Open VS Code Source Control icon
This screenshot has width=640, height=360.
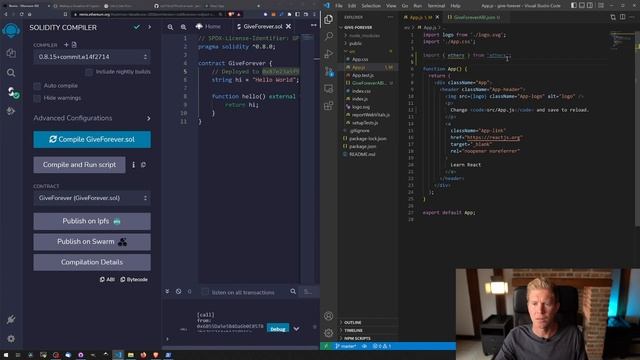coord(329,71)
